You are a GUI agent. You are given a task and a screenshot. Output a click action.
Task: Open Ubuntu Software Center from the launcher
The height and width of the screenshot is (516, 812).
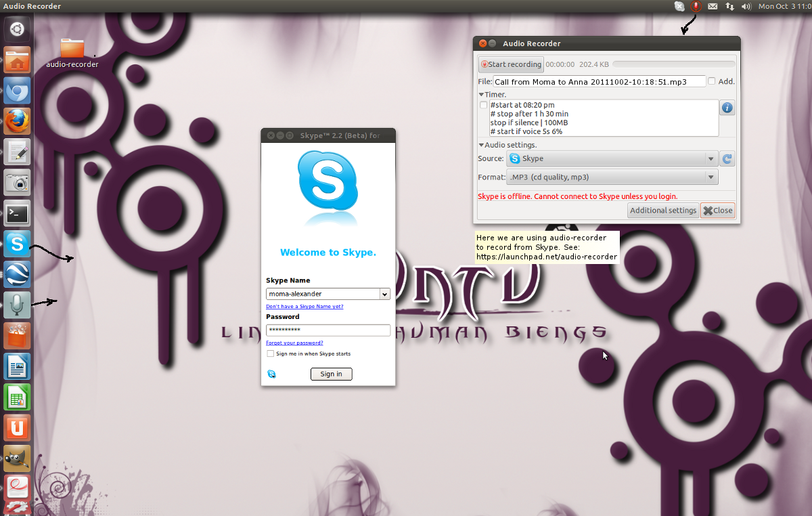point(17,336)
